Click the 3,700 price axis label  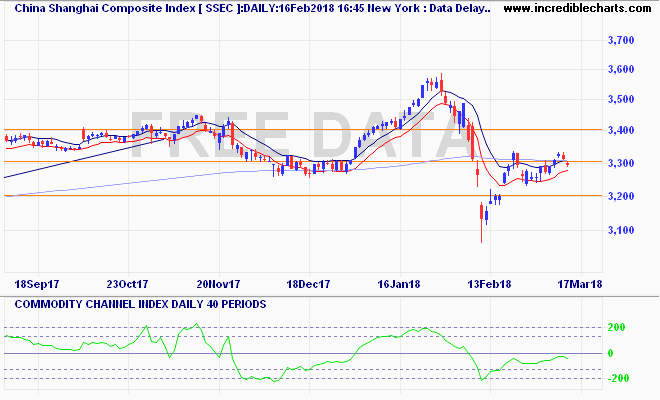tap(622, 40)
